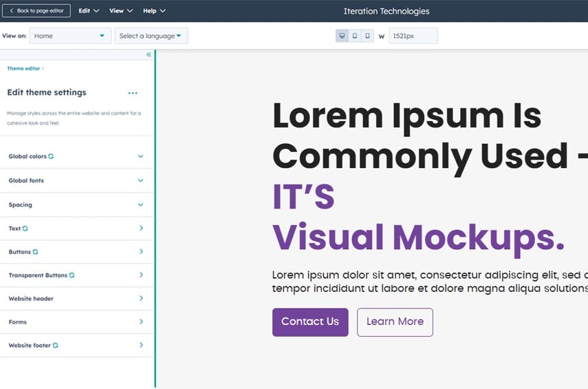Expand the Global fonts section

pos(77,180)
